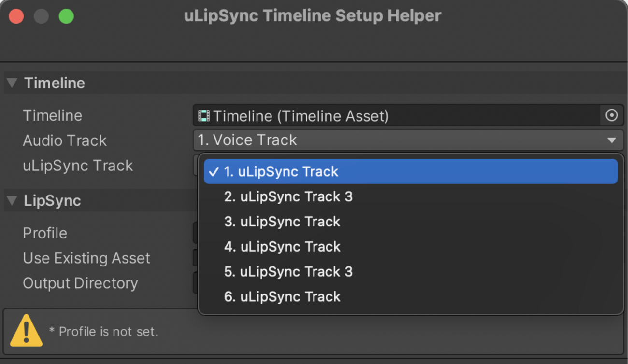The image size is (628, 364).
Task: Click the yellow warning triangle icon
Action: (26, 331)
